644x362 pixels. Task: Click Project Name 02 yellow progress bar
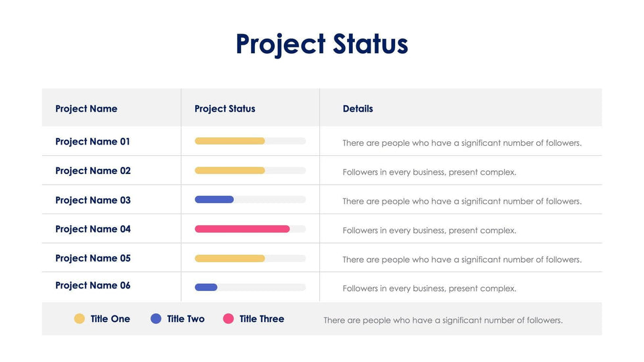tap(230, 171)
